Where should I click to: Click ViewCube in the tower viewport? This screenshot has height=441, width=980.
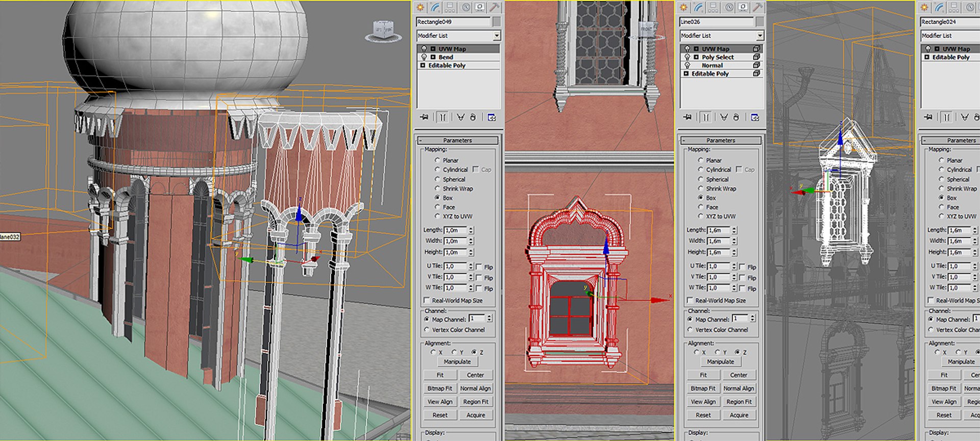383,31
